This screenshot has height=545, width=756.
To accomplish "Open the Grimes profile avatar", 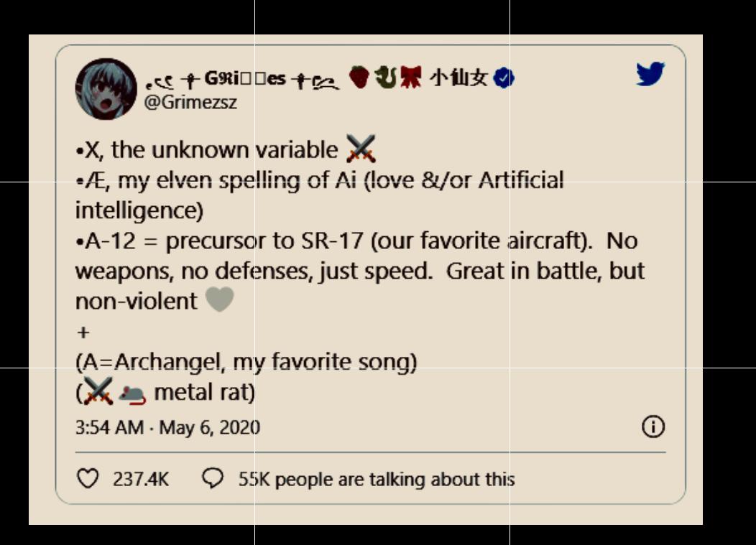I will (106, 88).
